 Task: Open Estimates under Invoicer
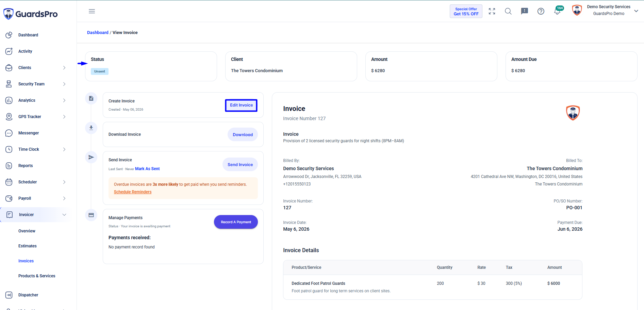28,246
